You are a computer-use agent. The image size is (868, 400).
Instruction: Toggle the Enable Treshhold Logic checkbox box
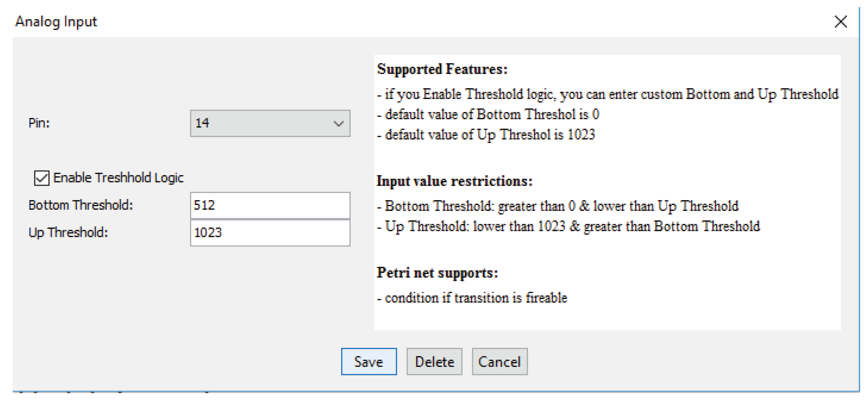click(42, 178)
